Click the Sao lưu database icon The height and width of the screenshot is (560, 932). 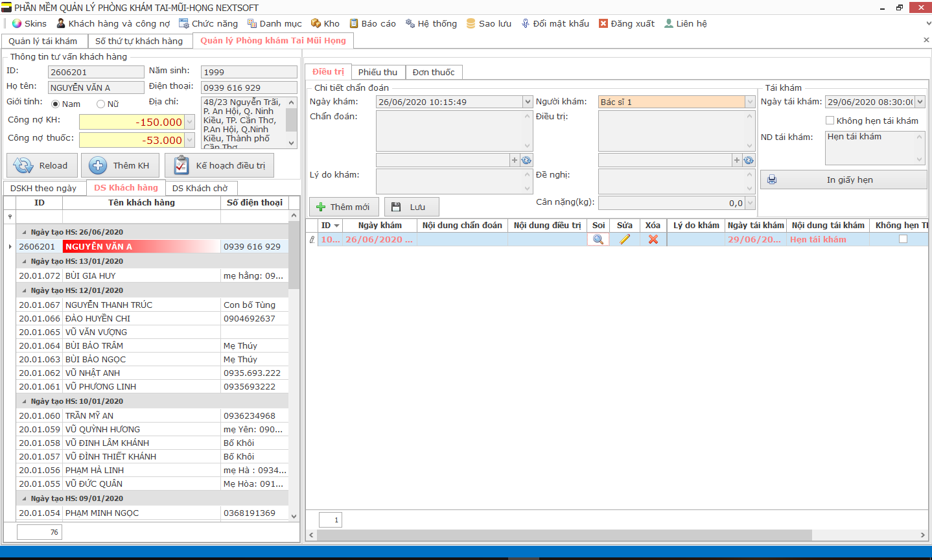(471, 23)
